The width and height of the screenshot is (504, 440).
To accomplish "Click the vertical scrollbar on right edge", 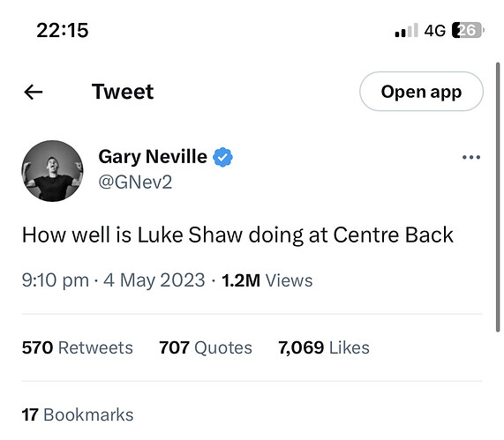I will point(498,198).
